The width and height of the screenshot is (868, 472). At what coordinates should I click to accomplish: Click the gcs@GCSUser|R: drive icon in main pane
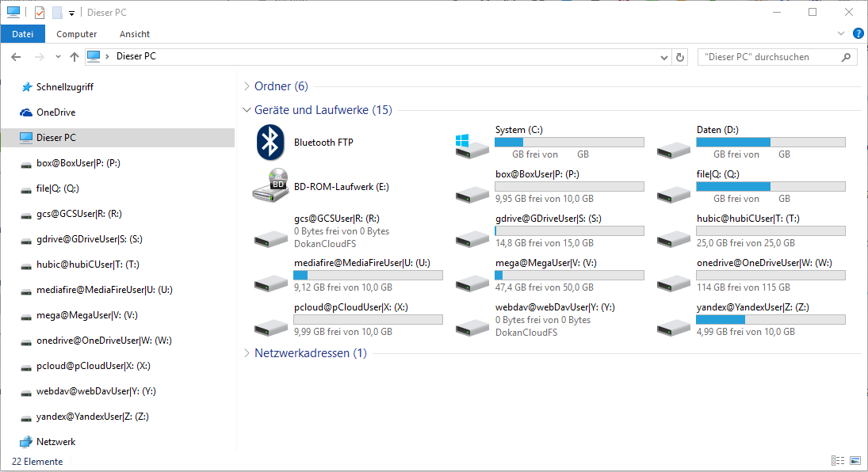(270, 238)
